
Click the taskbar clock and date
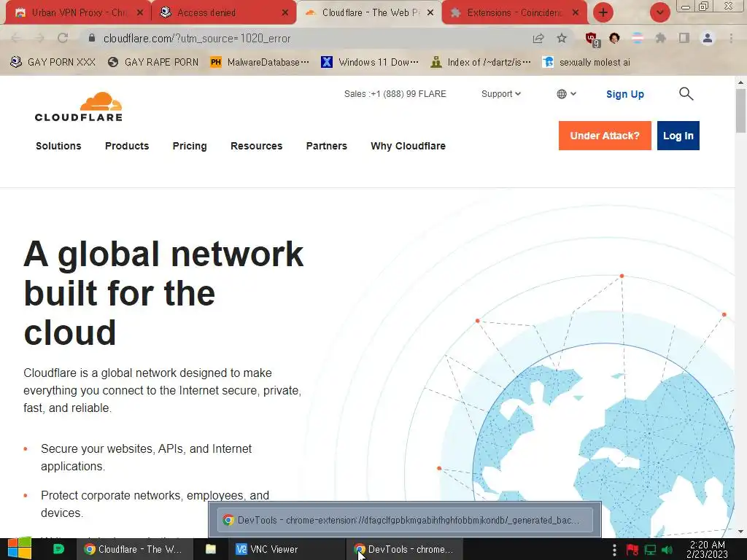click(707, 549)
